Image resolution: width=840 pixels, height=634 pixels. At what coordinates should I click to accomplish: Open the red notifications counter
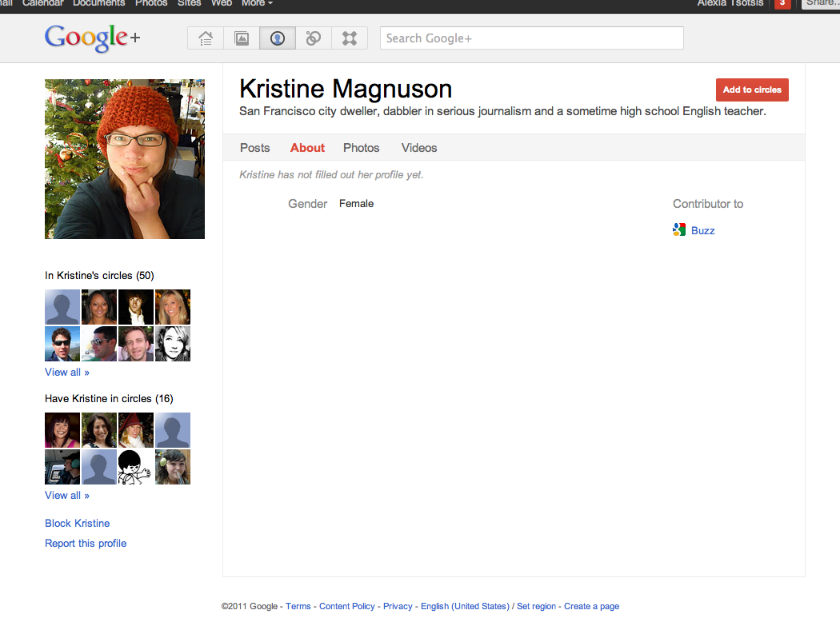point(782,3)
